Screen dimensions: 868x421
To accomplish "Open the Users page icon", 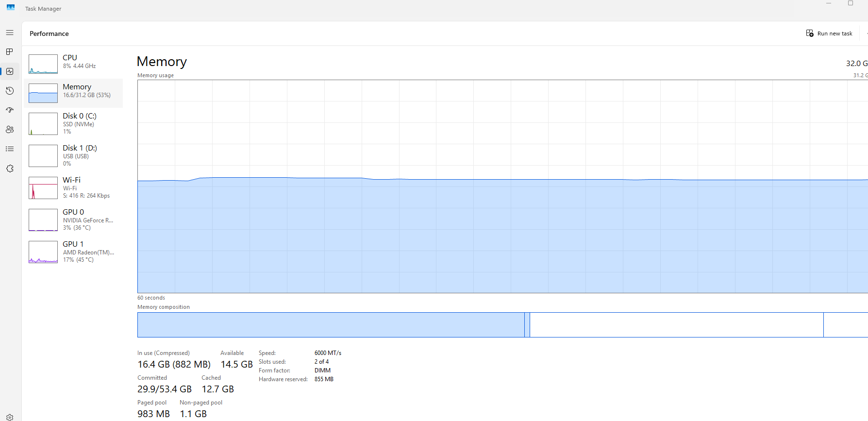I will pyautogui.click(x=10, y=130).
